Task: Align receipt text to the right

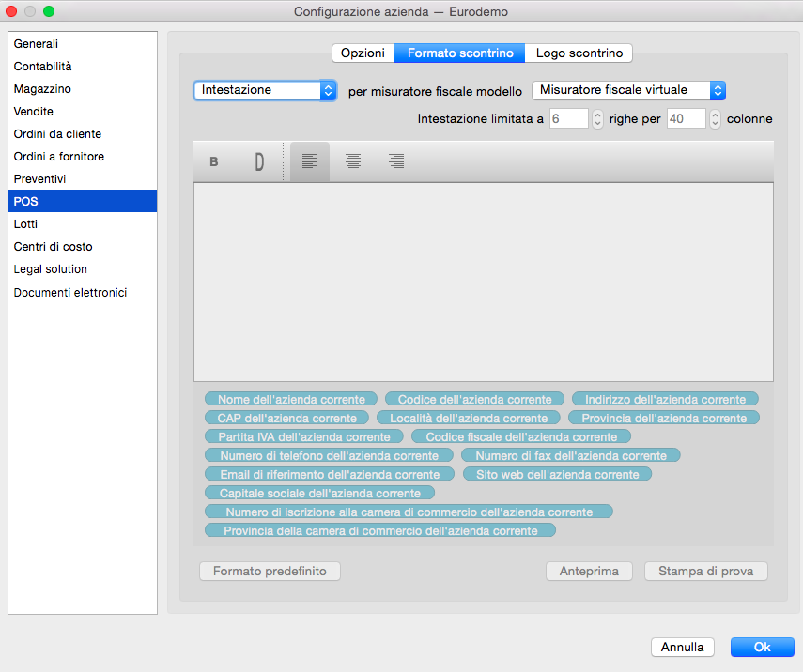Action: pyautogui.click(x=396, y=161)
